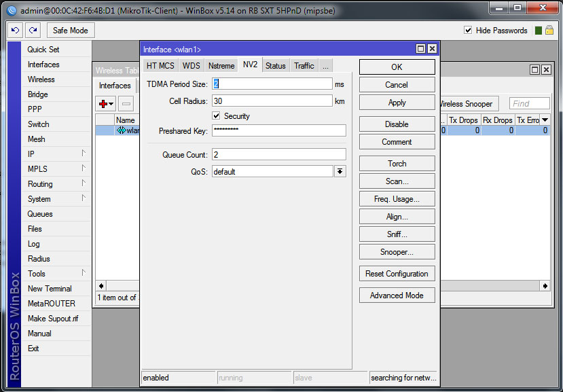The image size is (563, 392).
Task: Click the green status indicator square
Action: point(539,31)
